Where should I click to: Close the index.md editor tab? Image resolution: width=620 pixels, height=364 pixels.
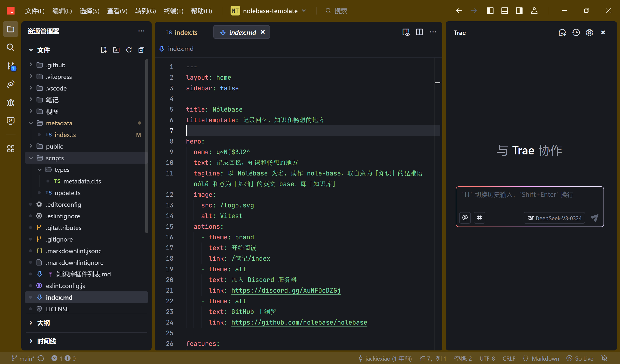pyautogui.click(x=263, y=32)
